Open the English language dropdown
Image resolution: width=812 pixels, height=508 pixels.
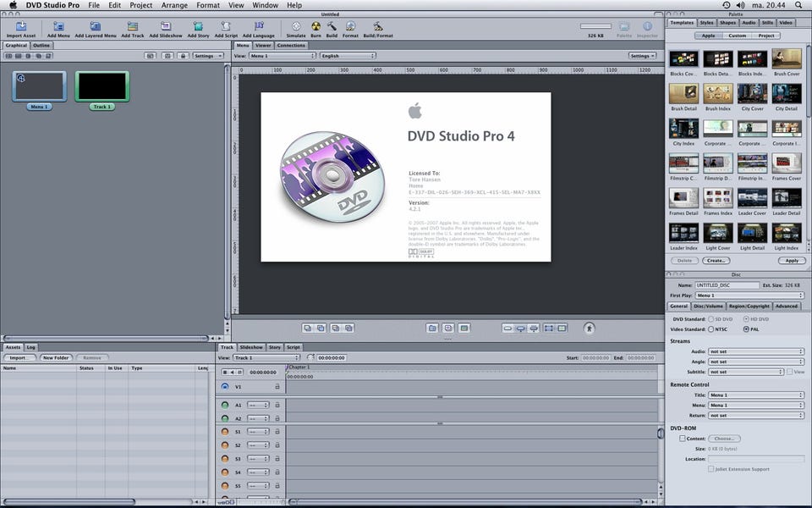(x=347, y=56)
